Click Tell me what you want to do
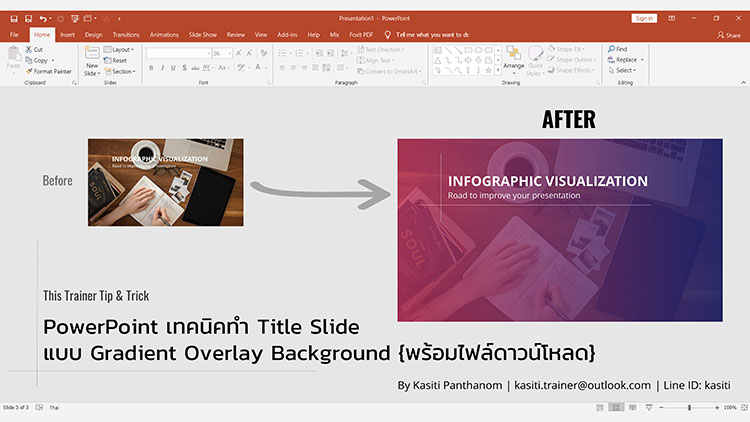The image size is (750, 422). 427,34
